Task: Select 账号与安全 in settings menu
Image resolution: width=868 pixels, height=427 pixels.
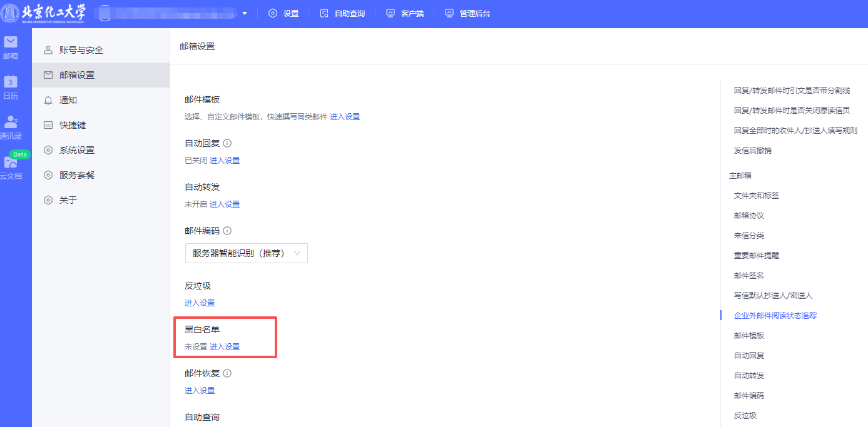Action: tap(81, 50)
